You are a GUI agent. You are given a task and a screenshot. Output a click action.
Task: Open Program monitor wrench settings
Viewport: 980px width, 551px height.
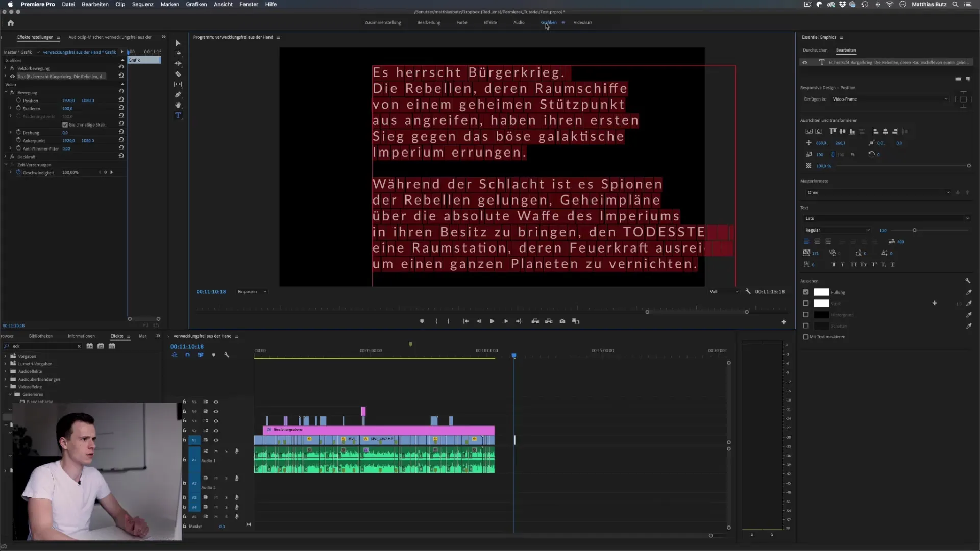(748, 291)
